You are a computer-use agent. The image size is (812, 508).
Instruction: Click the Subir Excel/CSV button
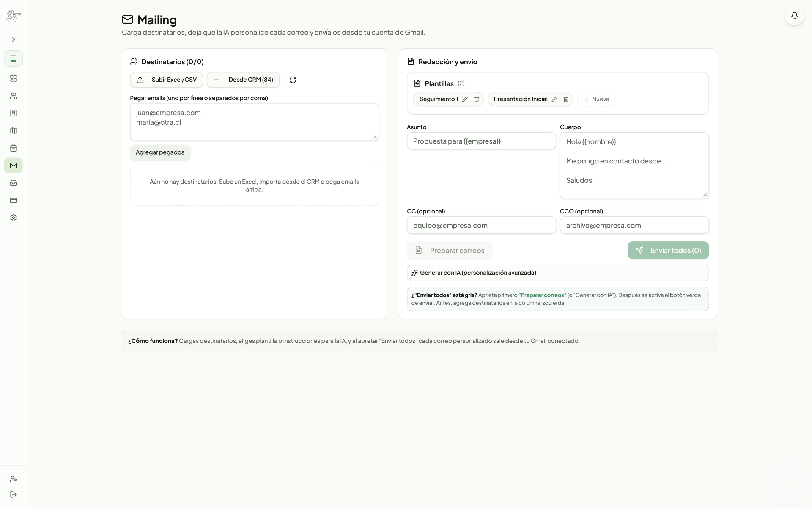(x=166, y=80)
